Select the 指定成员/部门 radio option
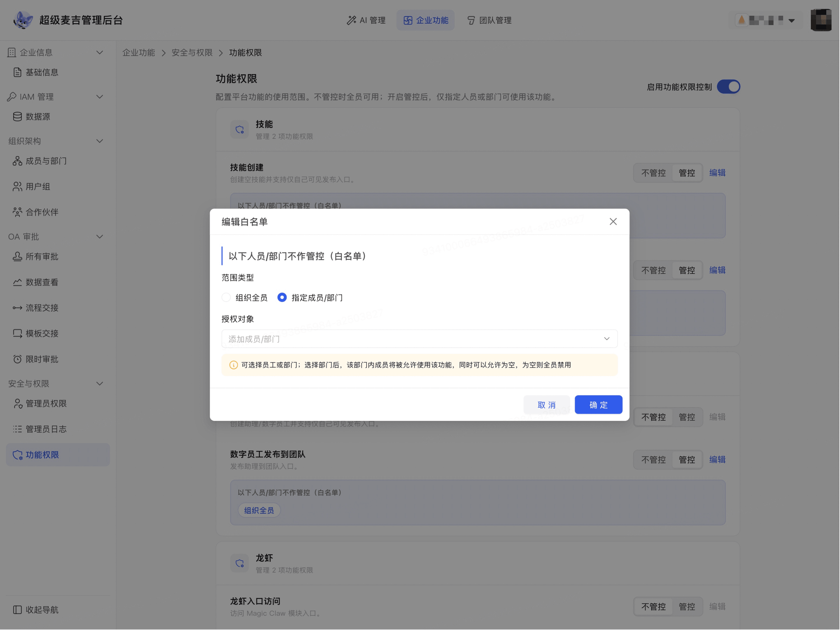Screen dimensions: 840x630 (x=282, y=297)
